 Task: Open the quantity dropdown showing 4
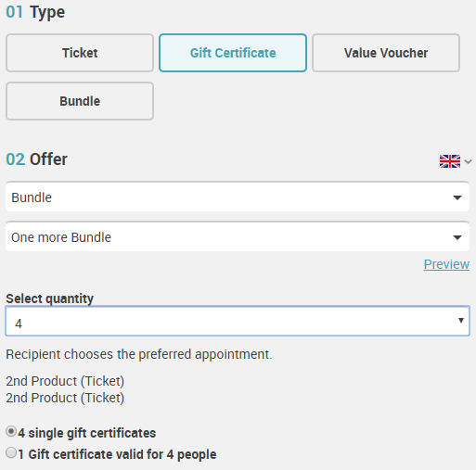click(x=238, y=321)
